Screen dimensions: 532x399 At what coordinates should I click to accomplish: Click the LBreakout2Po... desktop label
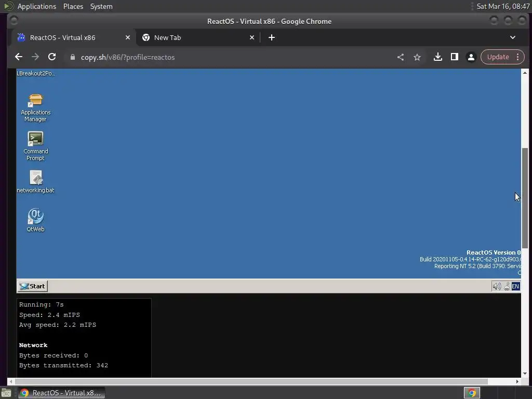click(36, 73)
